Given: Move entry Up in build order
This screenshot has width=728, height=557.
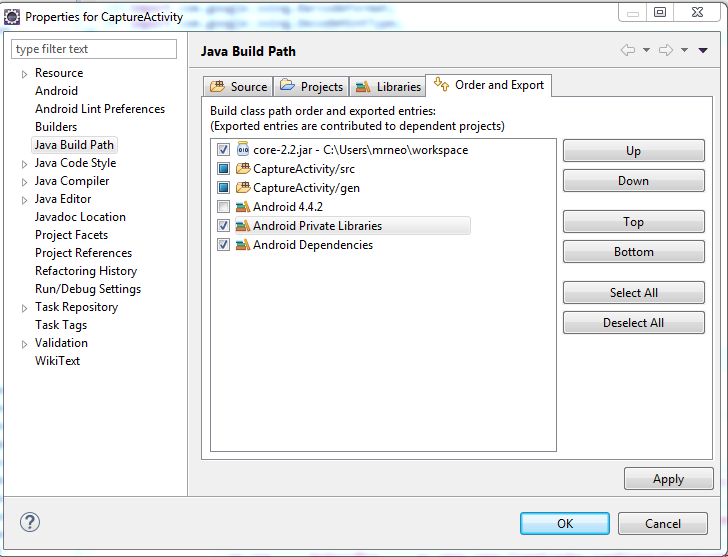Looking at the screenshot, I should coord(634,150).
